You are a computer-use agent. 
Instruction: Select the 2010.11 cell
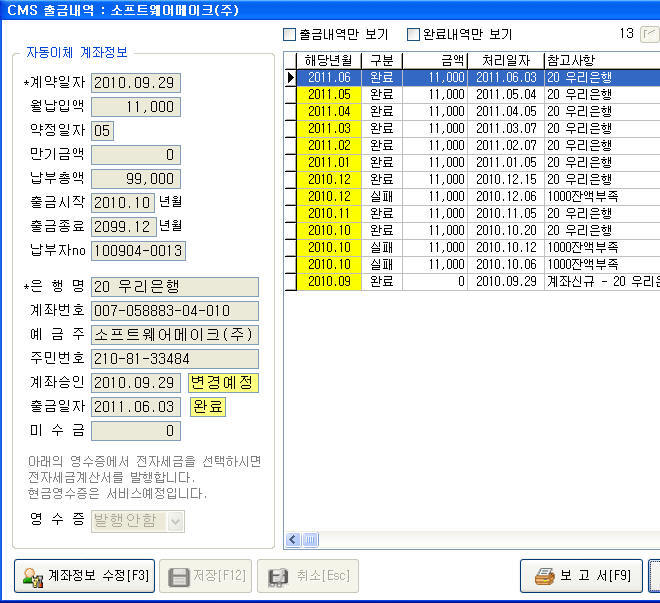pyautogui.click(x=329, y=214)
